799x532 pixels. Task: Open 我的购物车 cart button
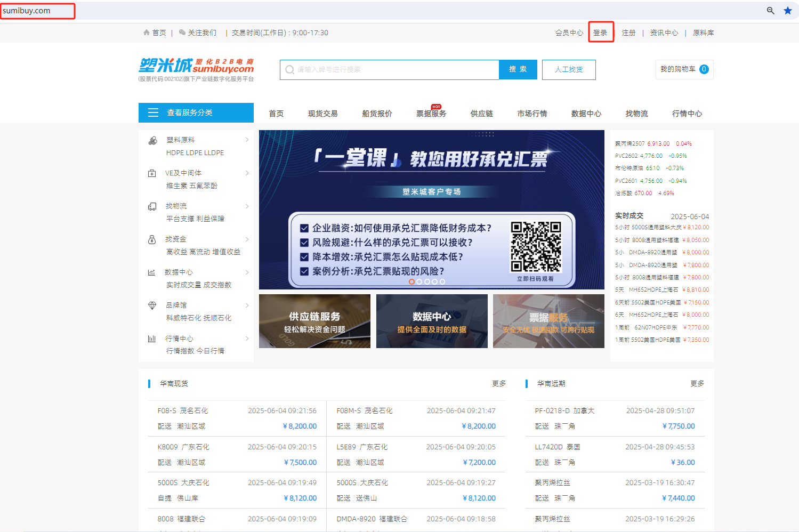[x=684, y=69]
